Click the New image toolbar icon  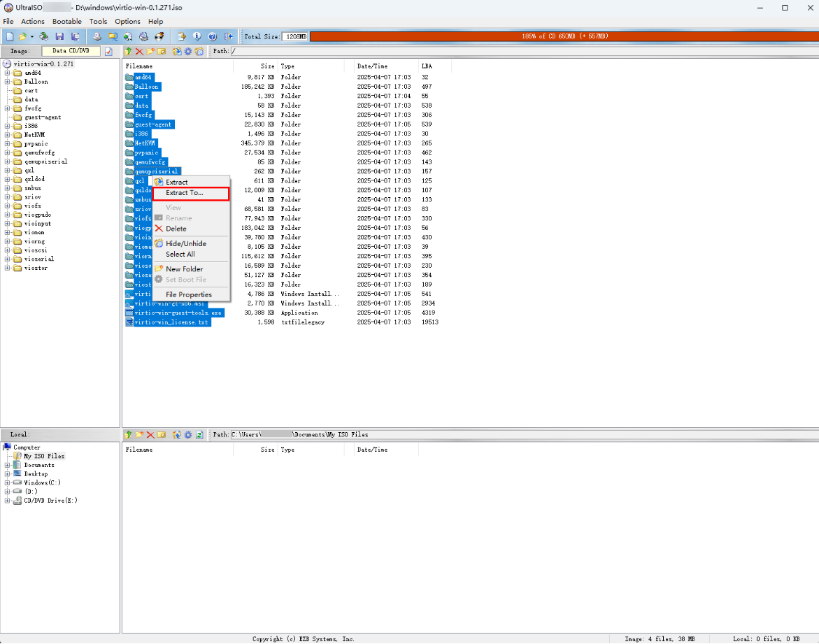(x=10, y=36)
